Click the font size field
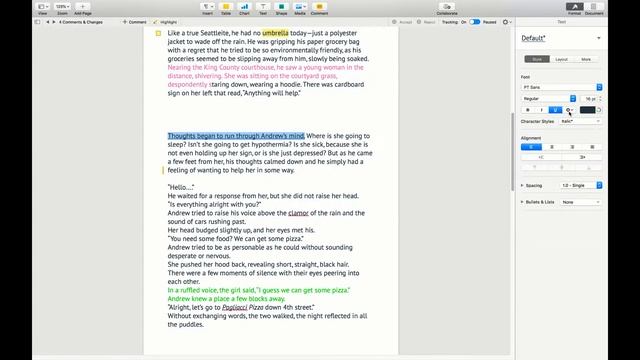 pyautogui.click(x=589, y=99)
